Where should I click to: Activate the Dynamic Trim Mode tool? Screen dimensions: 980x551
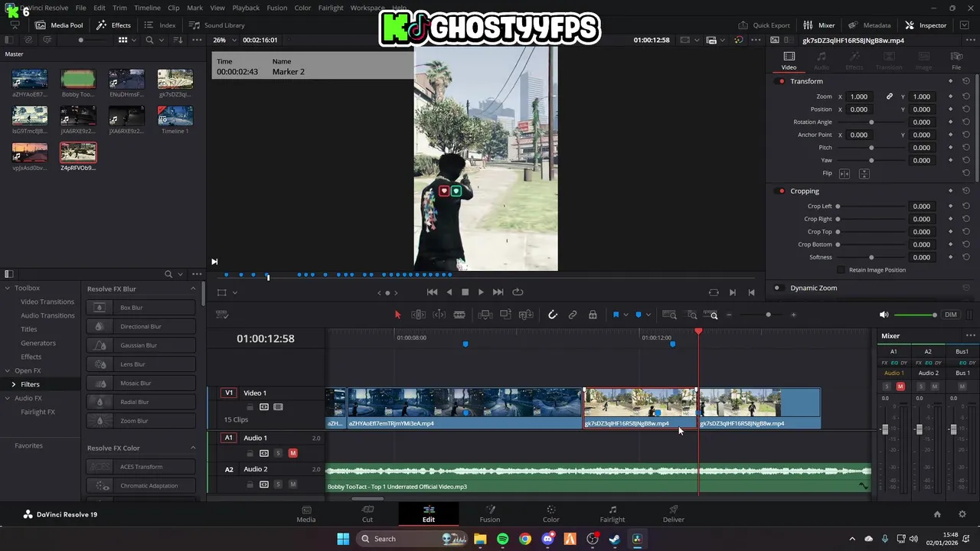click(439, 315)
